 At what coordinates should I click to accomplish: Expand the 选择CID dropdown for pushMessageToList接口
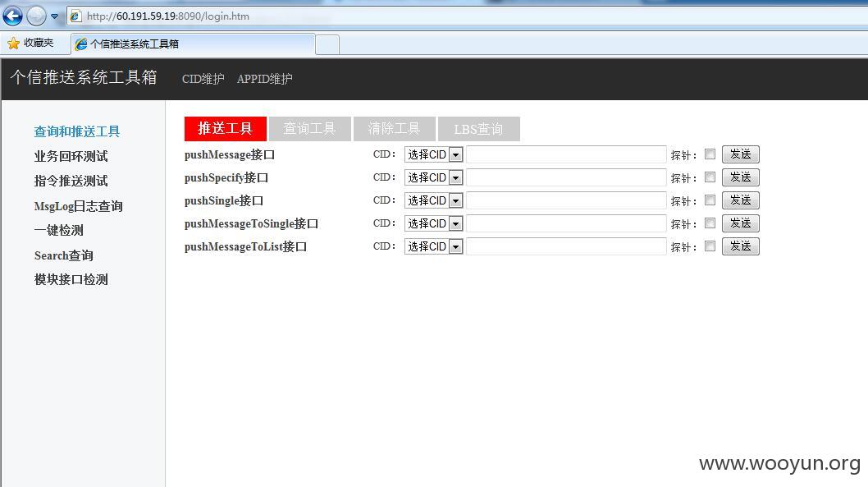433,246
